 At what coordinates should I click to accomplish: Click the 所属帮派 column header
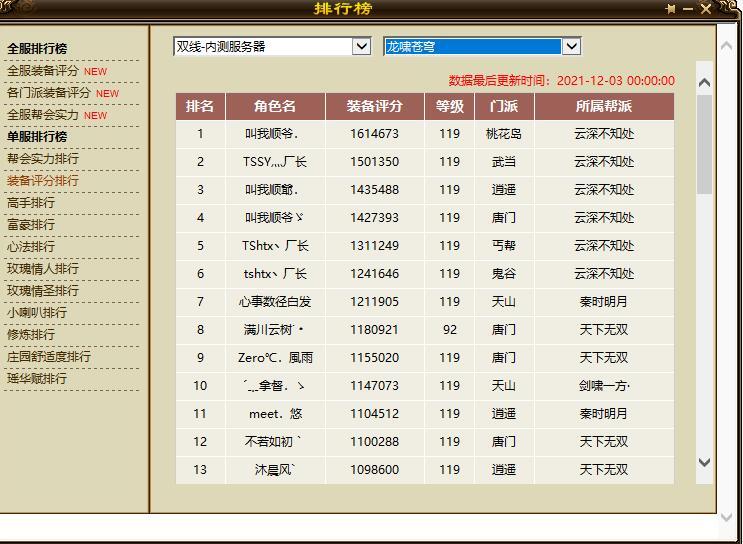pyautogui.click(x=604, y=106)
